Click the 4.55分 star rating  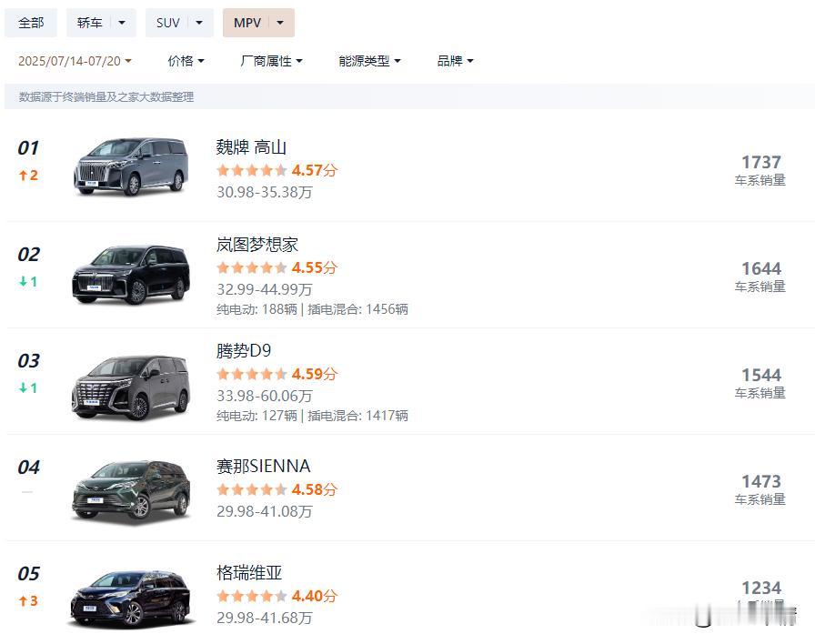pyautogui.click(x=277, y=267)
